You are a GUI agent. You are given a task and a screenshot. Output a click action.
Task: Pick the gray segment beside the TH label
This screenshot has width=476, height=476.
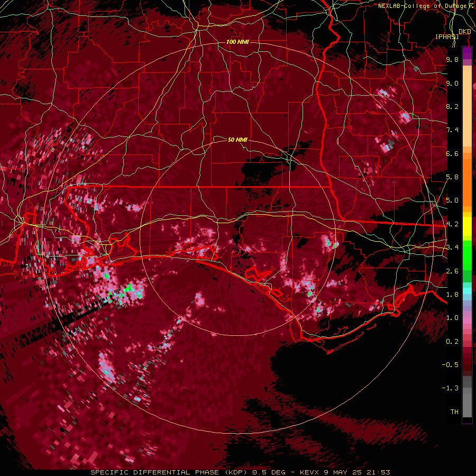click(x=467, y=405)
